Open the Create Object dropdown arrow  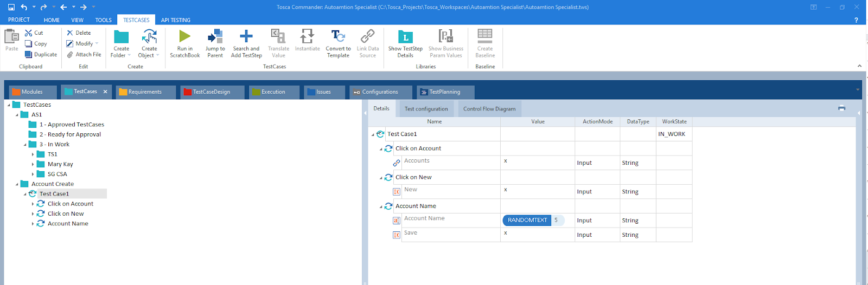coord(158,55)
